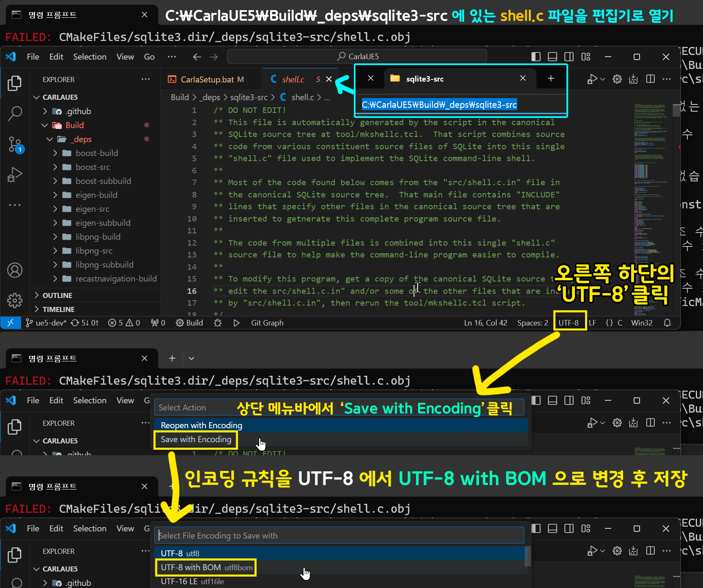Click the play launch icon in status bar
This screenshot has width=703, height=588.
(x=237, y=323)
